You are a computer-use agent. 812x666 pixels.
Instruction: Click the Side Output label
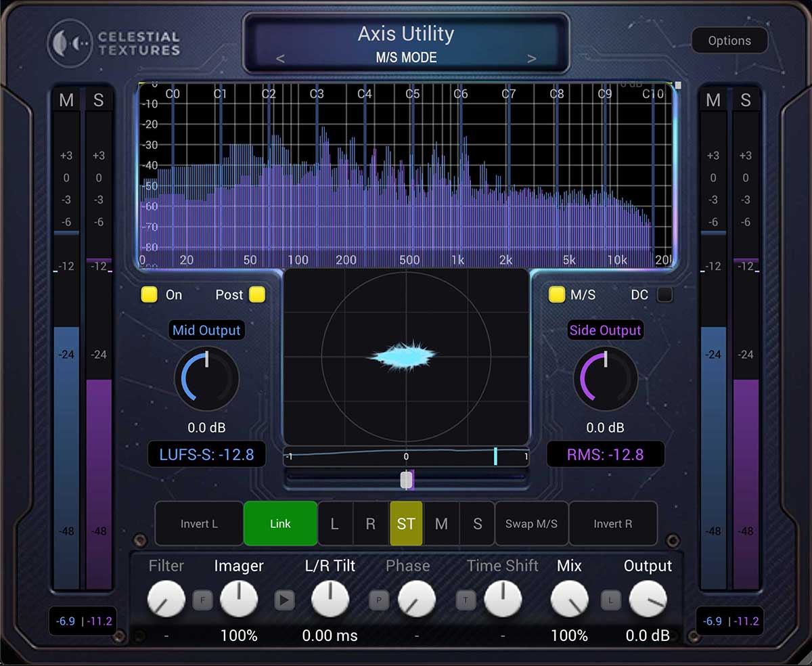pyautogui.click(x=606, y=330)
